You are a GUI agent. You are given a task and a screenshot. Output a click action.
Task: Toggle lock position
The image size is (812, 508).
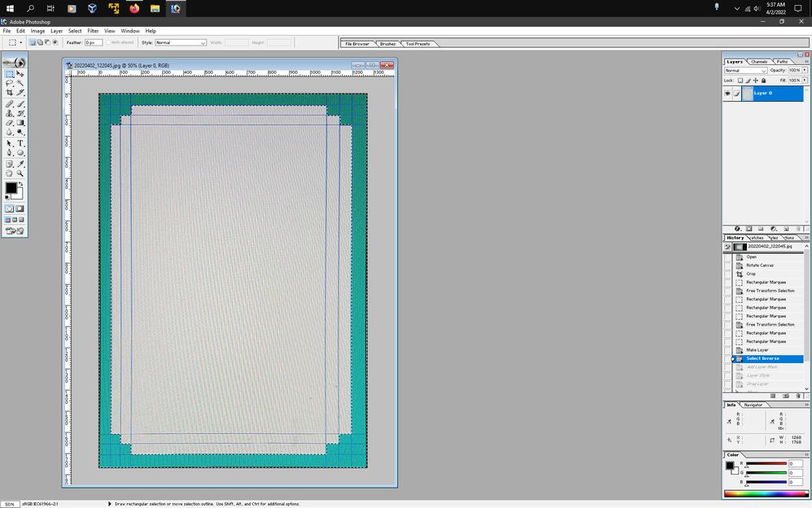[x=756, y=81]
